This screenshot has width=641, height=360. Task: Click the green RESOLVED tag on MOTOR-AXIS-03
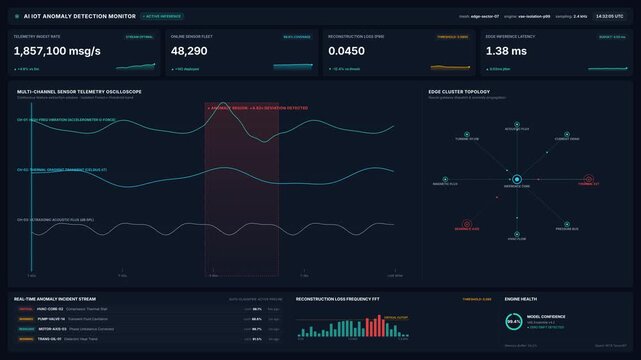(x=27, y=329)
